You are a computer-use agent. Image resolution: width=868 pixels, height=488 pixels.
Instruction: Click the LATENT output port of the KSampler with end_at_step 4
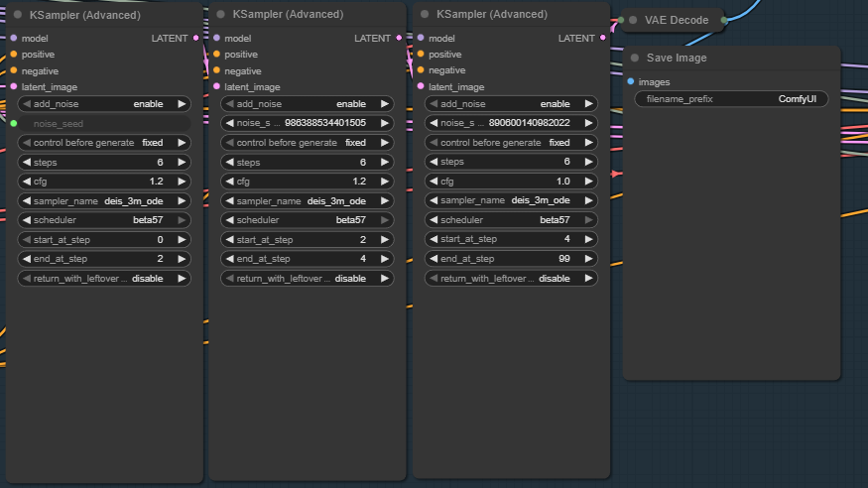pyautogui.click(x=399, y=38)
